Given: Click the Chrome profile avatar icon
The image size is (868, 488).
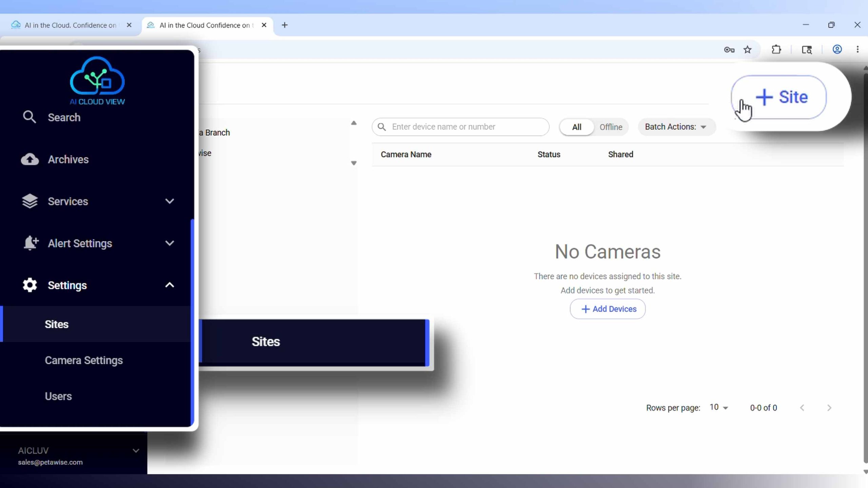Looking at the screenshot, I should [837, 49].
